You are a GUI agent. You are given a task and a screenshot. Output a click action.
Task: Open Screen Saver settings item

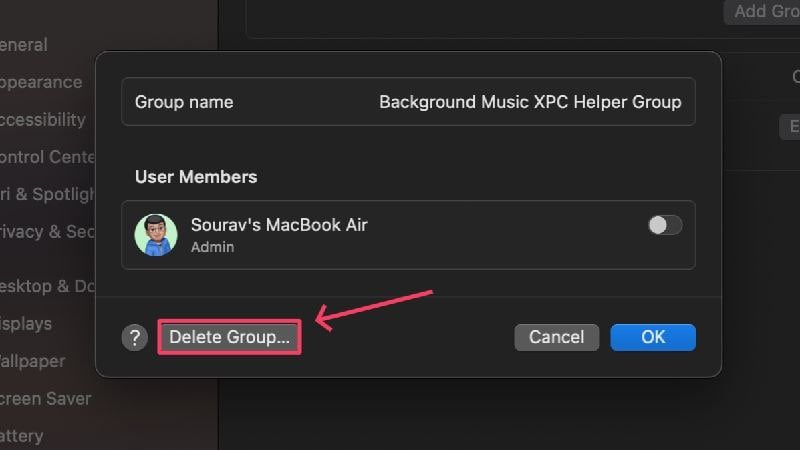[x=45, y=398]
